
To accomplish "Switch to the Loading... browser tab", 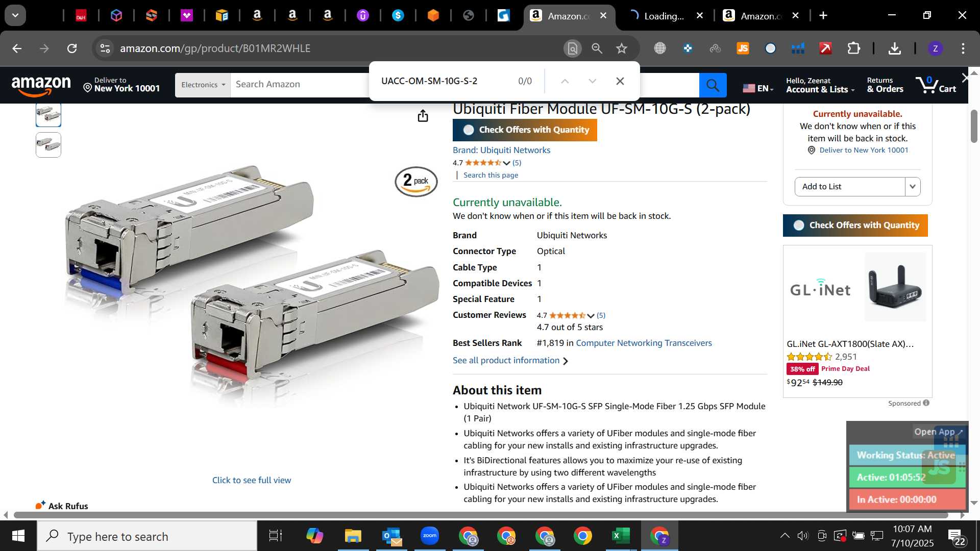I will click(664, 16).
